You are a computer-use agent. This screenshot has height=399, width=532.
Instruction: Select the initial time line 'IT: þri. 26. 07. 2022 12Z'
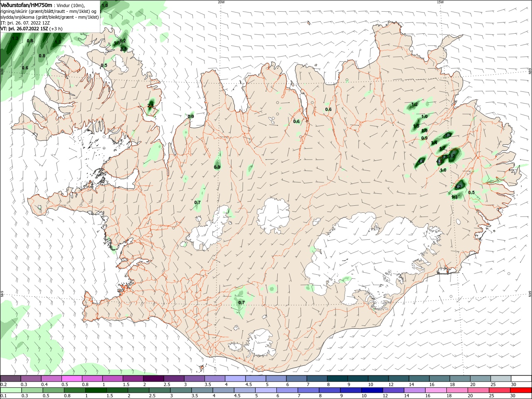pyautogui.click(x=25, y=23)
